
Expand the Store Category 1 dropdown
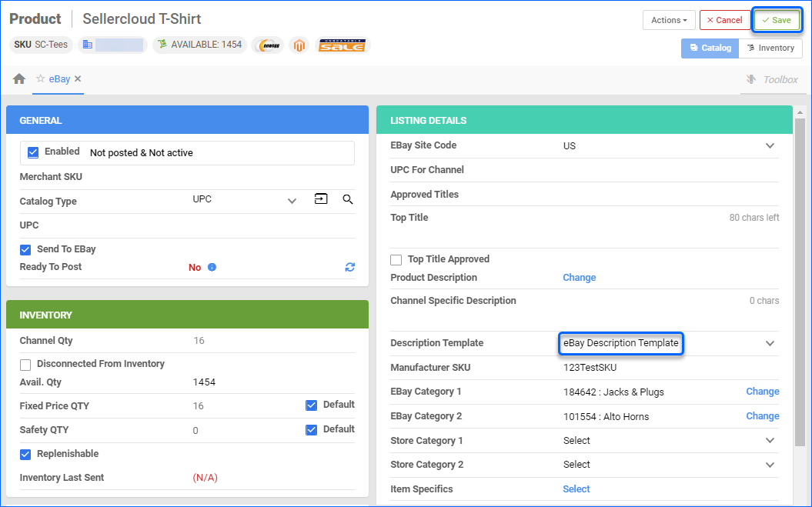770,441
